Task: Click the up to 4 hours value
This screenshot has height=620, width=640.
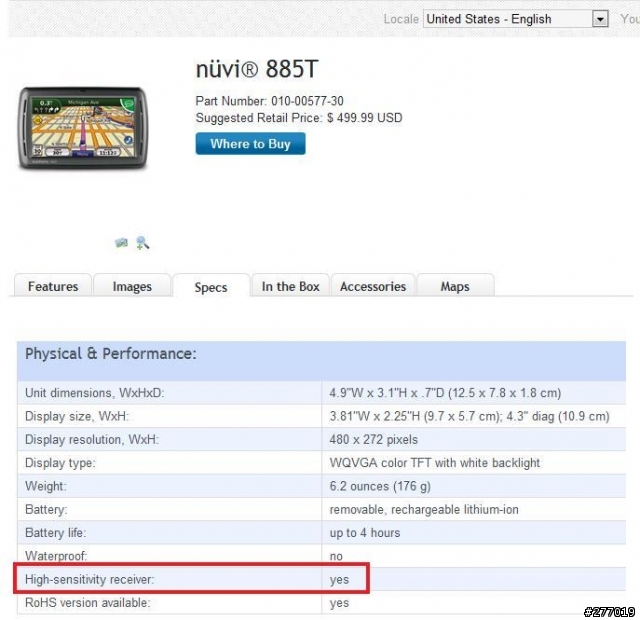Action: click(x=365, y=533)
